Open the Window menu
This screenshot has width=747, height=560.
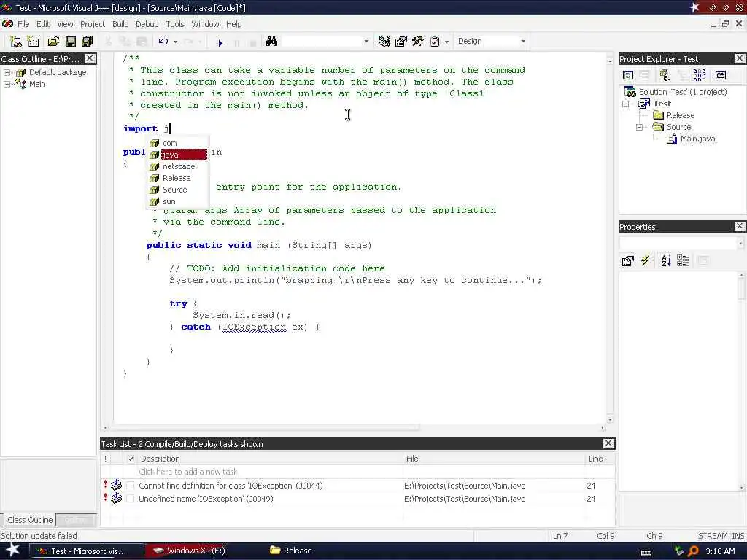(205, 24)
